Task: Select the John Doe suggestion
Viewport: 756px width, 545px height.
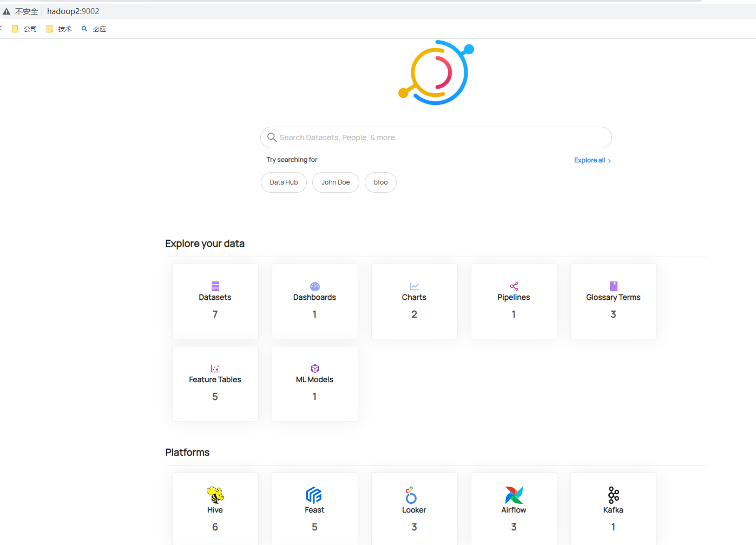Action: [x=336, y=182]
